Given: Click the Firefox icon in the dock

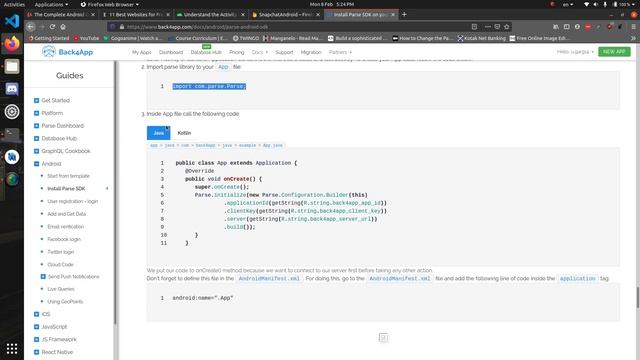Looking at the screenshot, I should pyautogui.click(x=12, y=43).
